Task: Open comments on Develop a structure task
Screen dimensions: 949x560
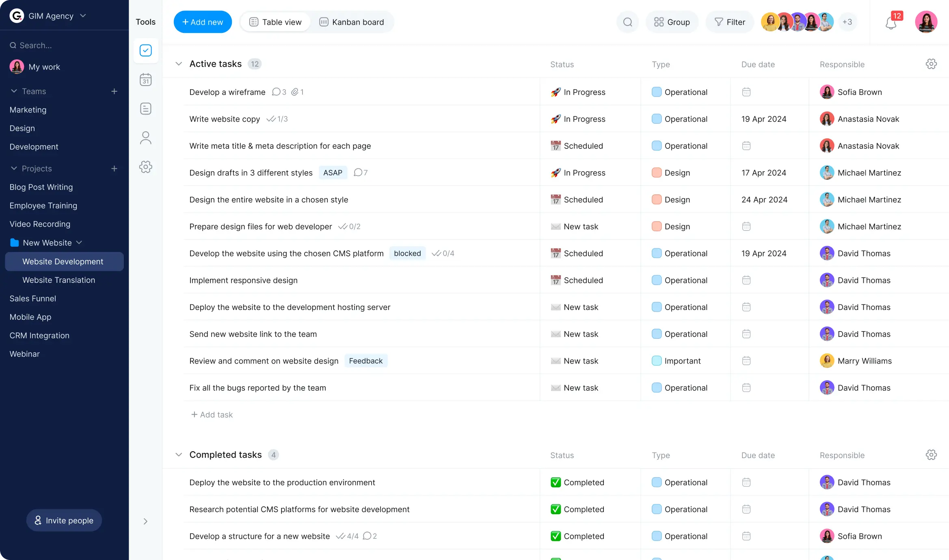Action: [370, 536]
